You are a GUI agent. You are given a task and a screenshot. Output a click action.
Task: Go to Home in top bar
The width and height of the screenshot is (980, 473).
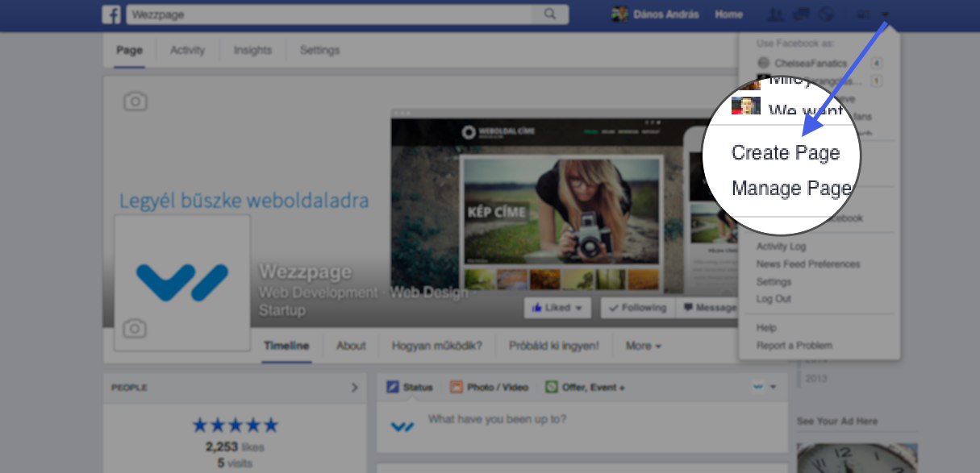(x=728, y=15)
